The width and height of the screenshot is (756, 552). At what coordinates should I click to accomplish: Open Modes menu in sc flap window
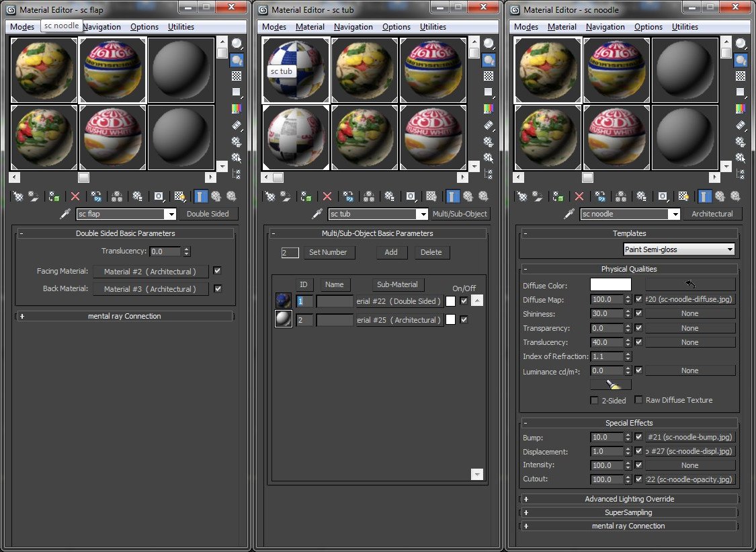(x=22, y=26)
